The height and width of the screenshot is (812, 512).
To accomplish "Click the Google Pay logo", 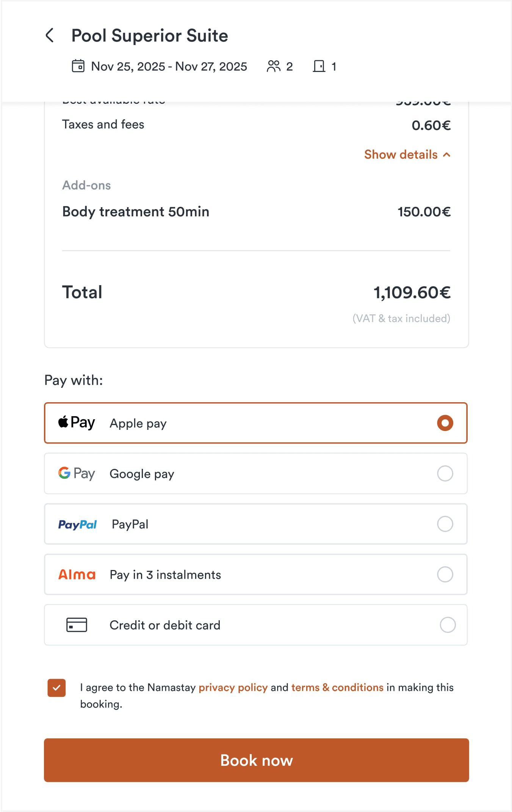I will click(x=77, y=473).
